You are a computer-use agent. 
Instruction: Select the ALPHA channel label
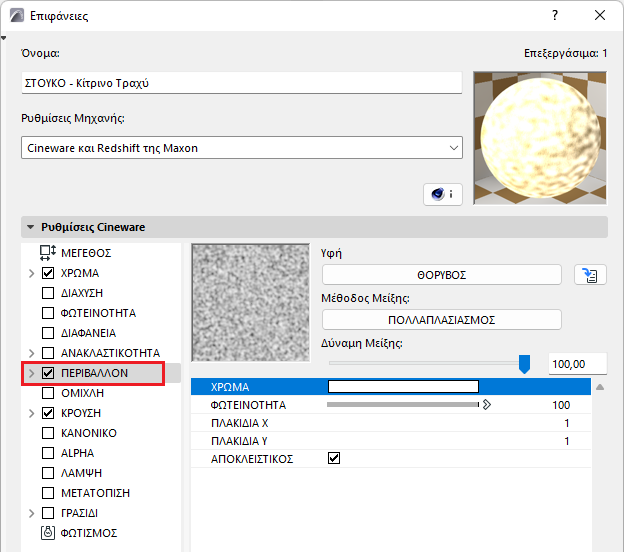[78, 453]
